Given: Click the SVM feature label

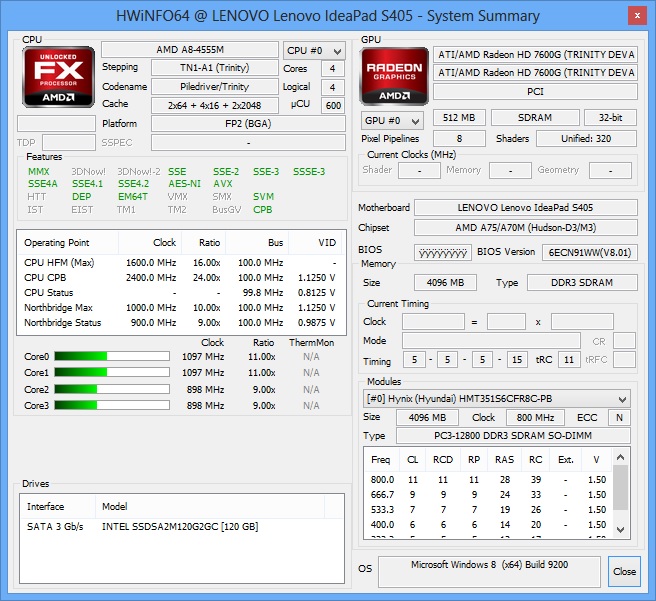Looking at the screenshot, I should pos(263,197).
